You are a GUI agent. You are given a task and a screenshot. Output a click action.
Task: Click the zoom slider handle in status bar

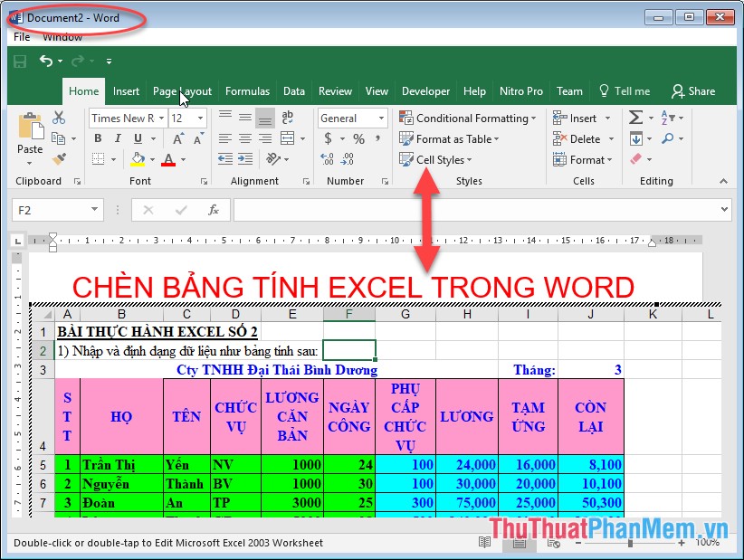pyautogui.click(x=630, y=543)
